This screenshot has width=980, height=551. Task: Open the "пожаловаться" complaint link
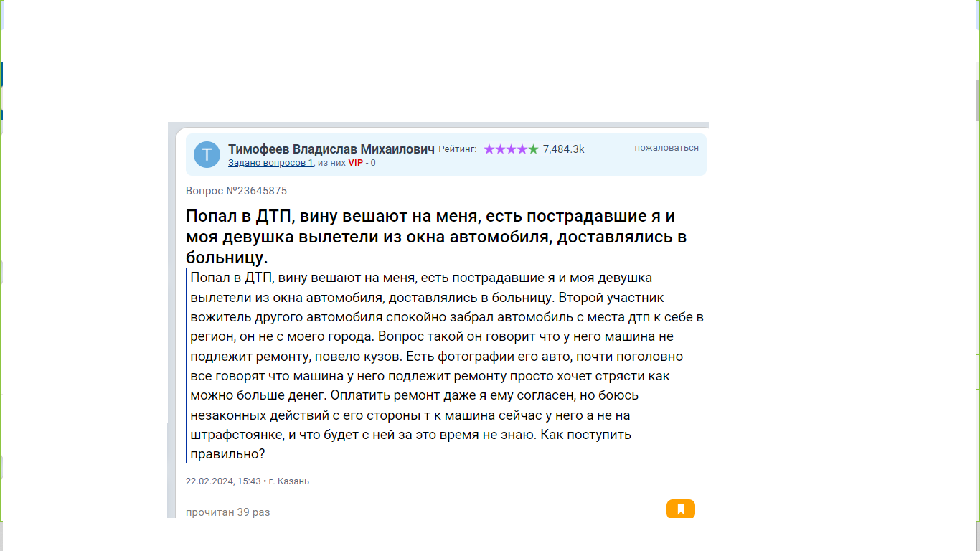[x=666, y=148]
